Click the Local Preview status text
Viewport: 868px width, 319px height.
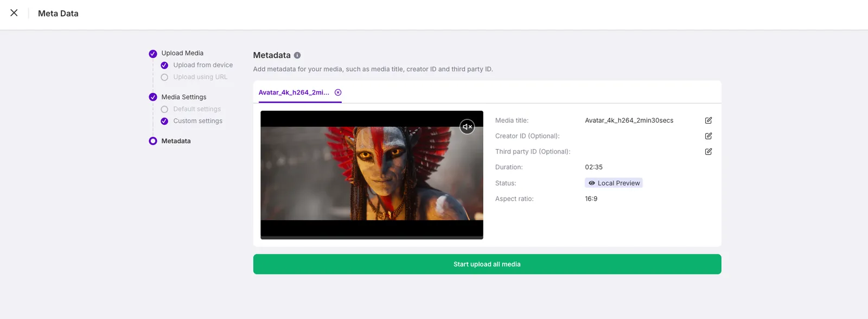(618, 183)
